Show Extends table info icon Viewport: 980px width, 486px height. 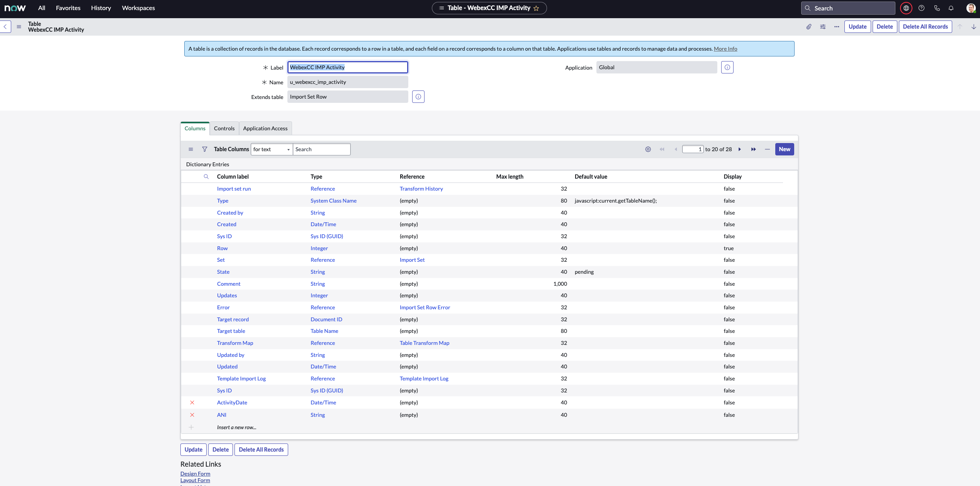click(418, 97)
